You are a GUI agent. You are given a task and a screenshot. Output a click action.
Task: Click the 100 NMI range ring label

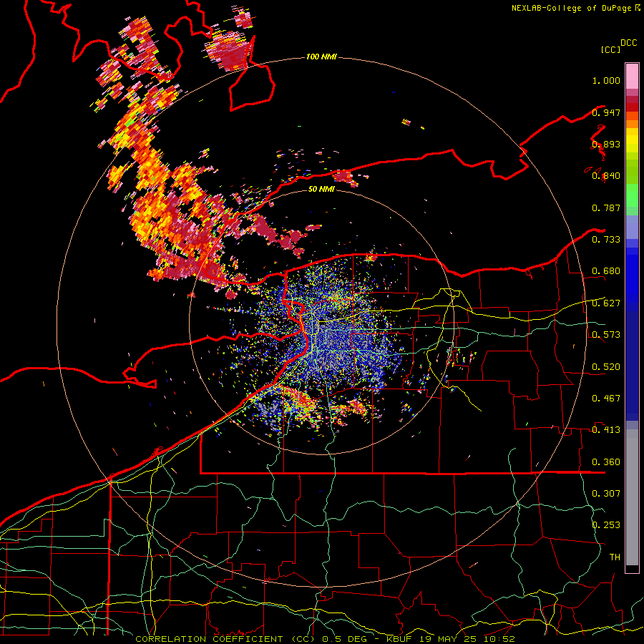[x=321, y=57]
